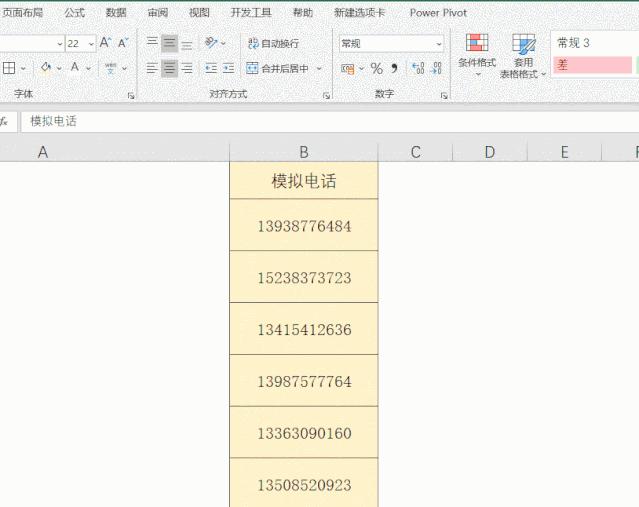Open the phonetic guide dropdown arrow
This screenshot has height=507, width=639.
124,68
